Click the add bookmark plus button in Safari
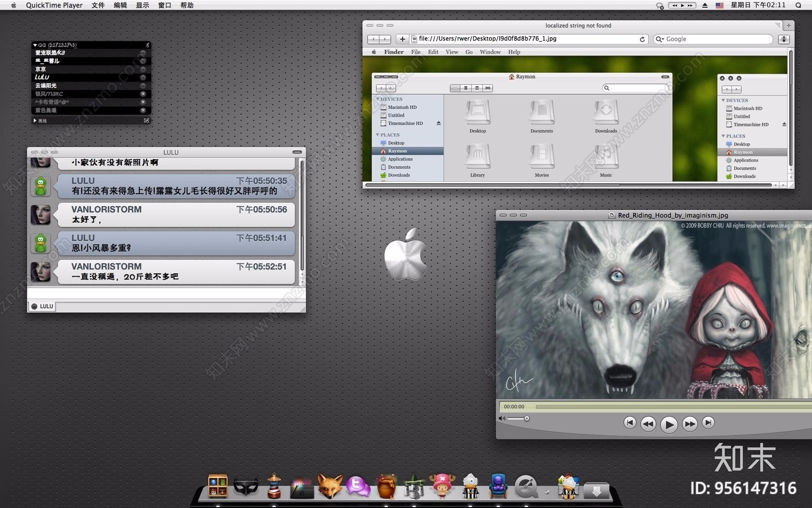 coord(402,39)
